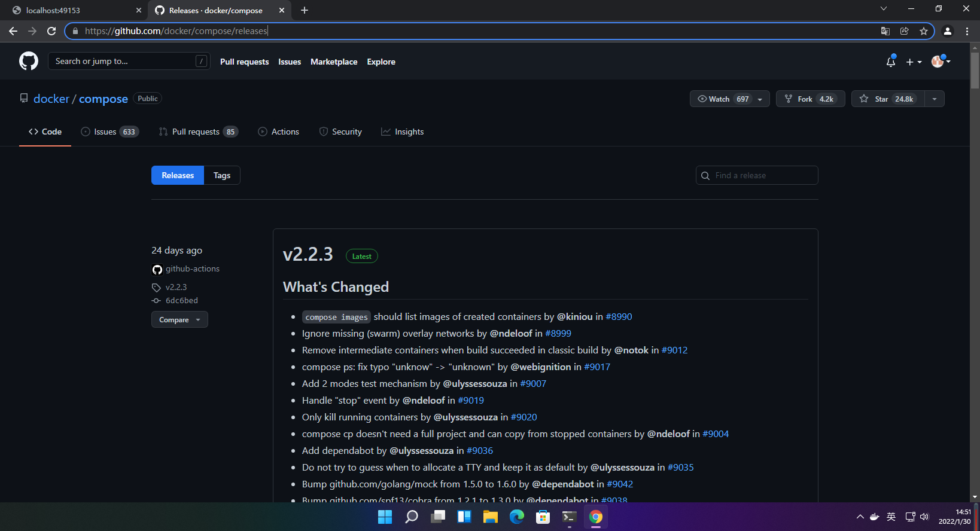The width and height of the screenshot is (980, 531).
Task: Open Pull requests in top nav
Action: pos(244,62)
